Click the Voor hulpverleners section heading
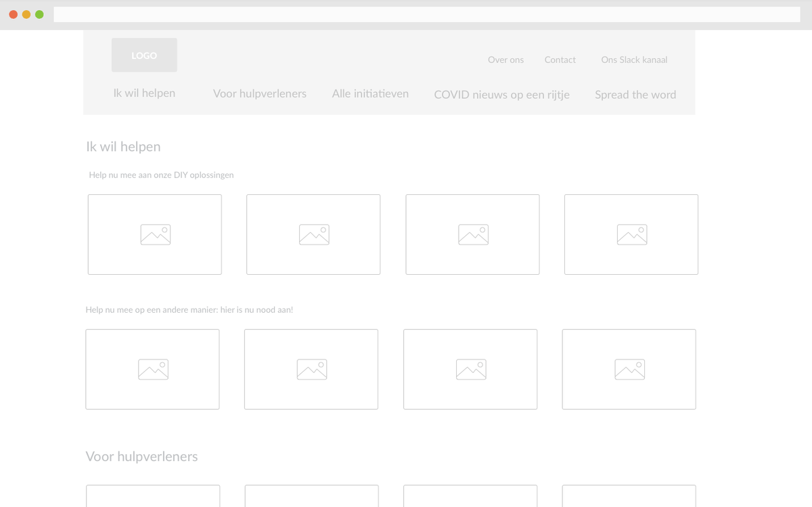This screenshot has height=507, width=812. [141, 456]
